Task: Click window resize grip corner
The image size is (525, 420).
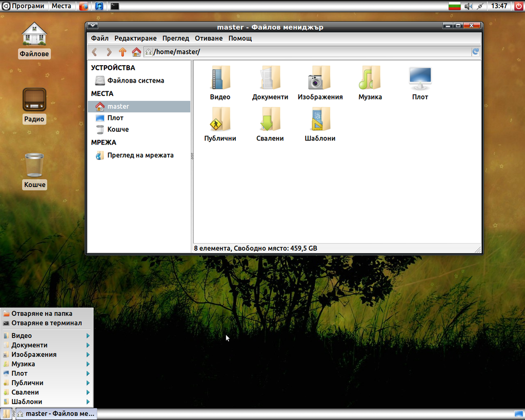Action: click(478, 250)
